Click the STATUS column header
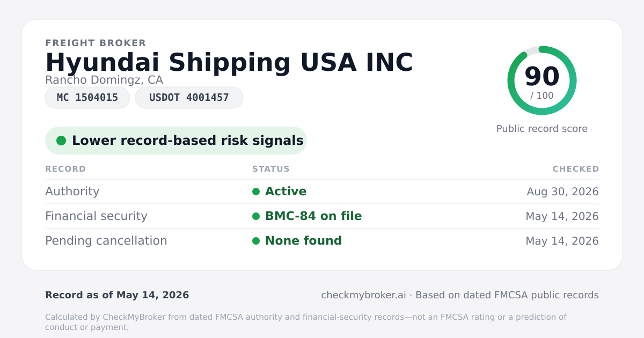The height and width of the screenshot is (338, 644). click(x=271, y=169)
